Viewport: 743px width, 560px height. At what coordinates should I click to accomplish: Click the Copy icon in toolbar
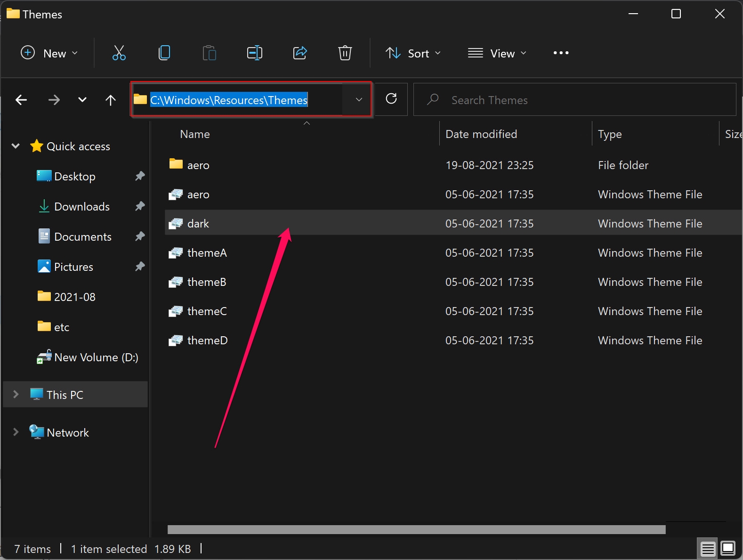pyautogui.click(x=164, y=53)
